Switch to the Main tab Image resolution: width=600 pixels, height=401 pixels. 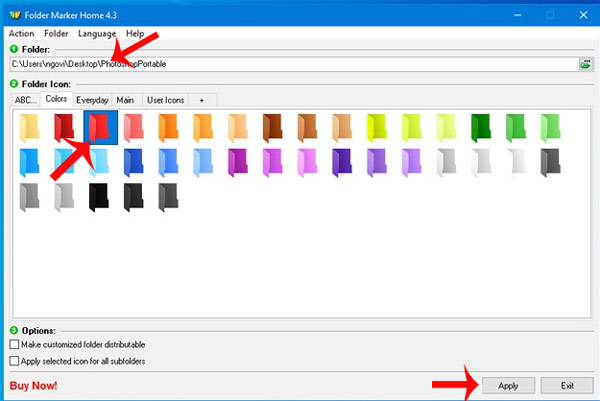[125, 100]
